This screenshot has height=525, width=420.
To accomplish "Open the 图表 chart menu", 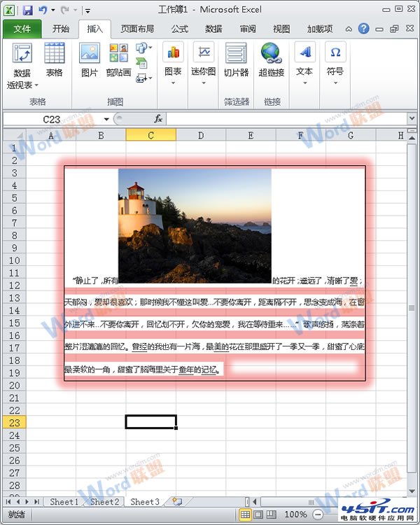I will click(x=173, y=64).
